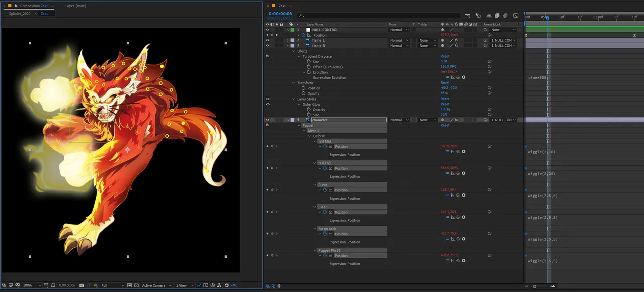The height and width of the screenshot is (292, 644).
Task: Click the NULL CONTROL green label color swatch
Action: 293,30
